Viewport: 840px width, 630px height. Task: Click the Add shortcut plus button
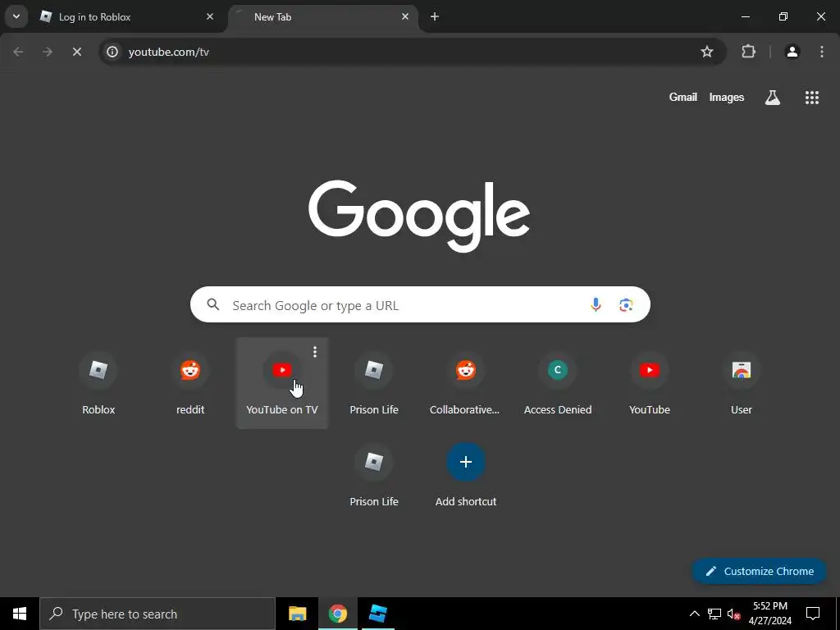[466, 462]
